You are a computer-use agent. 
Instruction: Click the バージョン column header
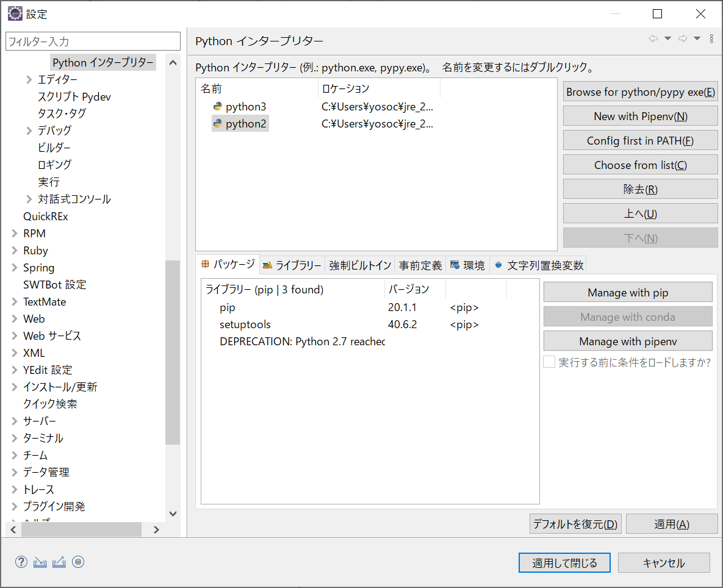tap(415, 289)
